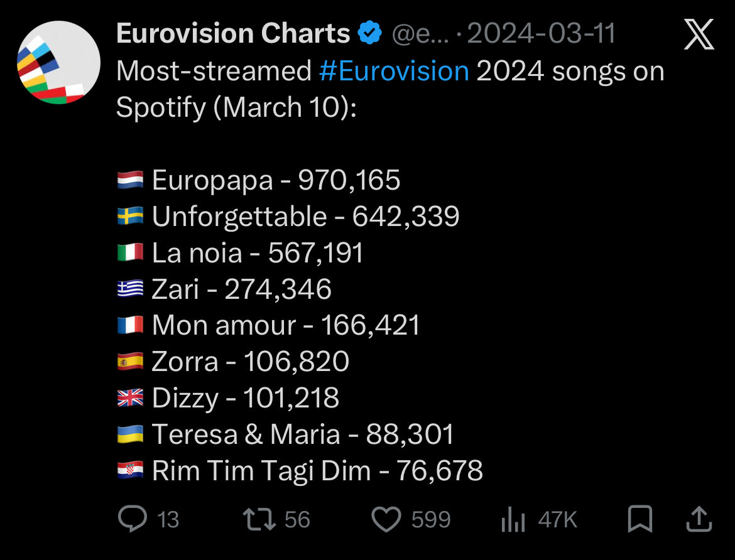
Task: Click the blue verified badge
Action: [x=370, y=34]
